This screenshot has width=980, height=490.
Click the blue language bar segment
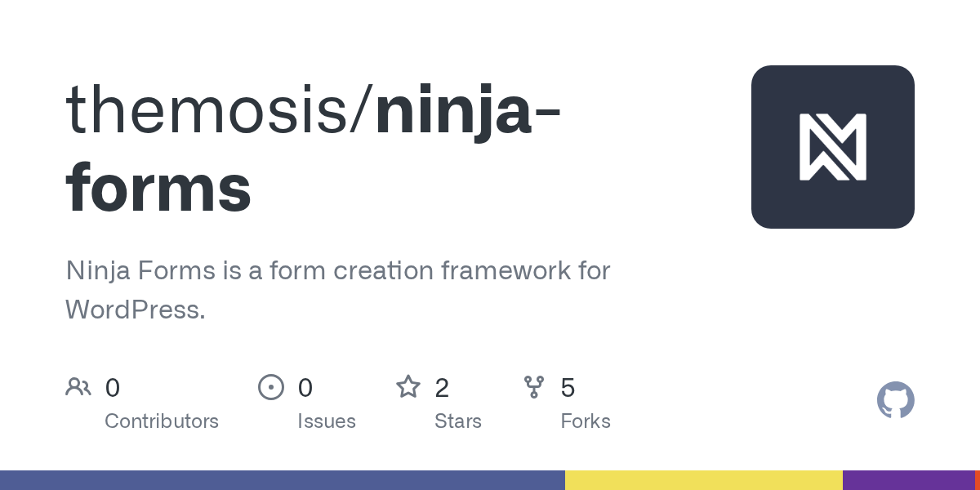point(282,480)
